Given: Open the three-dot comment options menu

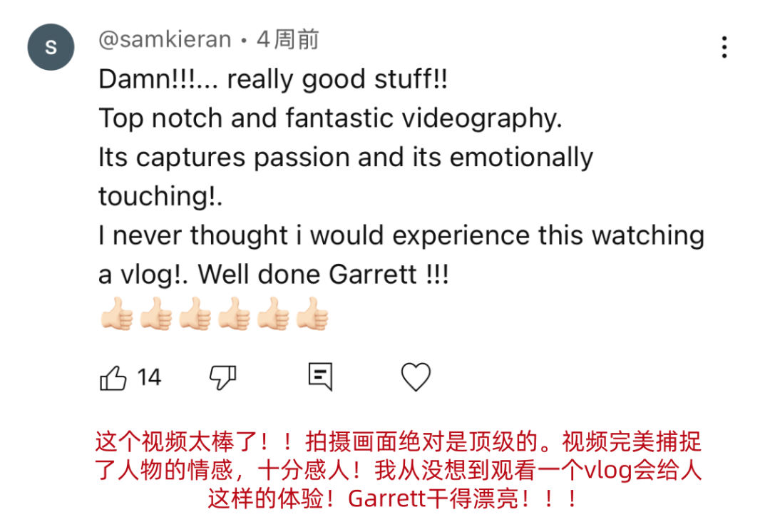Looking at the screenshot, I should point(724,47).
